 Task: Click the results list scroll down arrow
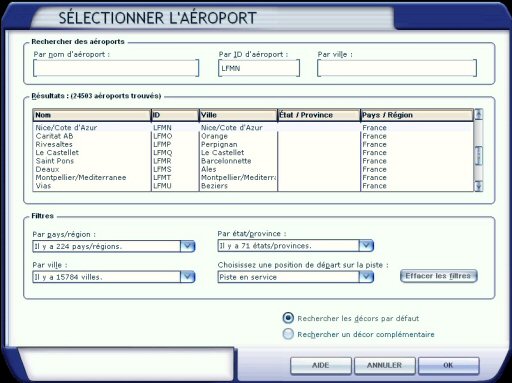478,186
